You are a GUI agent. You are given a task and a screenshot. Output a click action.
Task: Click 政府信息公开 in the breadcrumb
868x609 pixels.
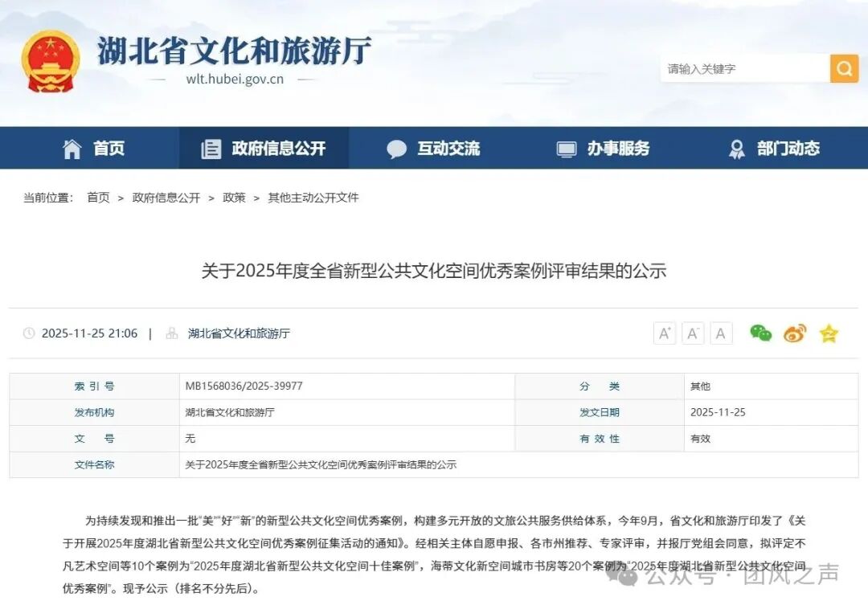click(166, 198)
